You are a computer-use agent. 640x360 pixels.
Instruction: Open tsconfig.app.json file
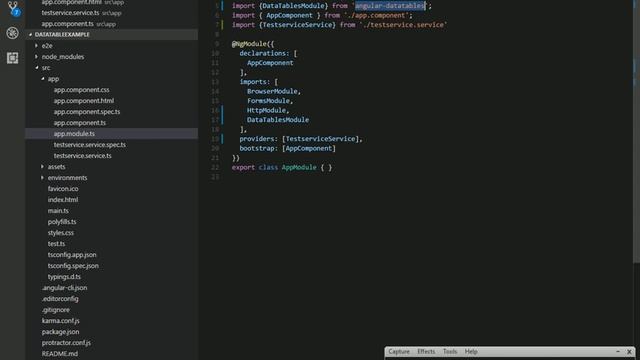(x=72, y=255)
